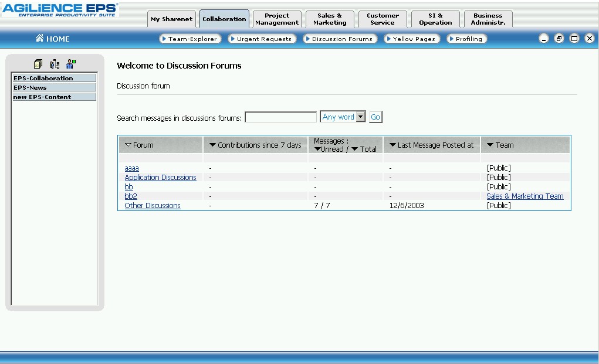Sort by Total messages arrow

(x=354, y=149)
